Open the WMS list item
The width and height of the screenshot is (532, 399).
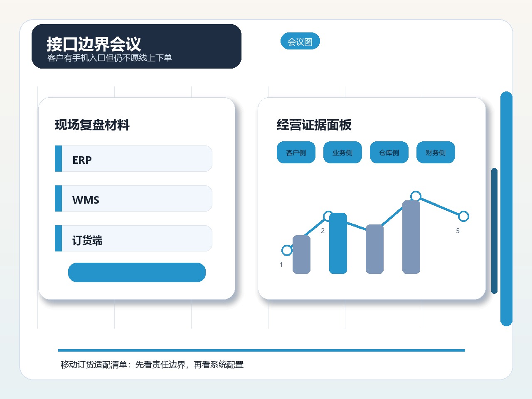click(x=133, y=199)
